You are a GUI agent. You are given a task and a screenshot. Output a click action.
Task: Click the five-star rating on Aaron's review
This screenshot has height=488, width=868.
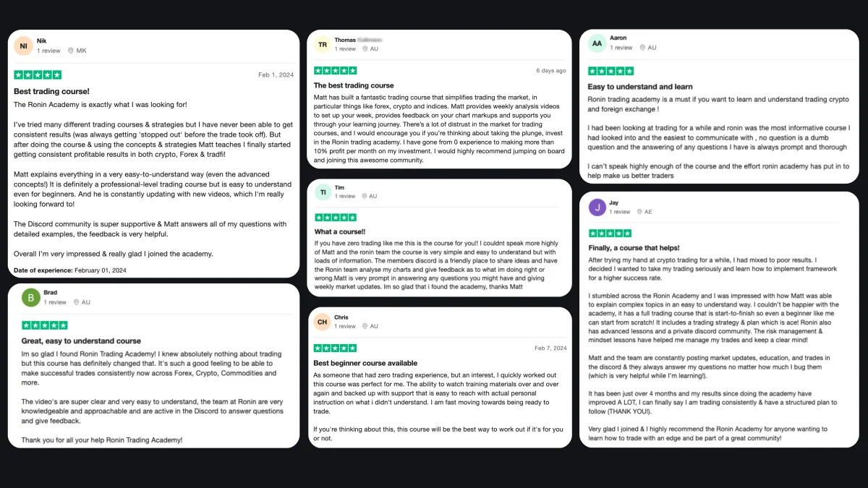pos(610,71)
